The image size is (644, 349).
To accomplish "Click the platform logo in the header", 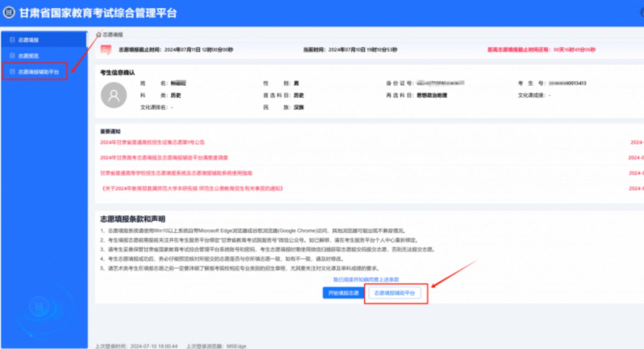I will coord(9,12).
